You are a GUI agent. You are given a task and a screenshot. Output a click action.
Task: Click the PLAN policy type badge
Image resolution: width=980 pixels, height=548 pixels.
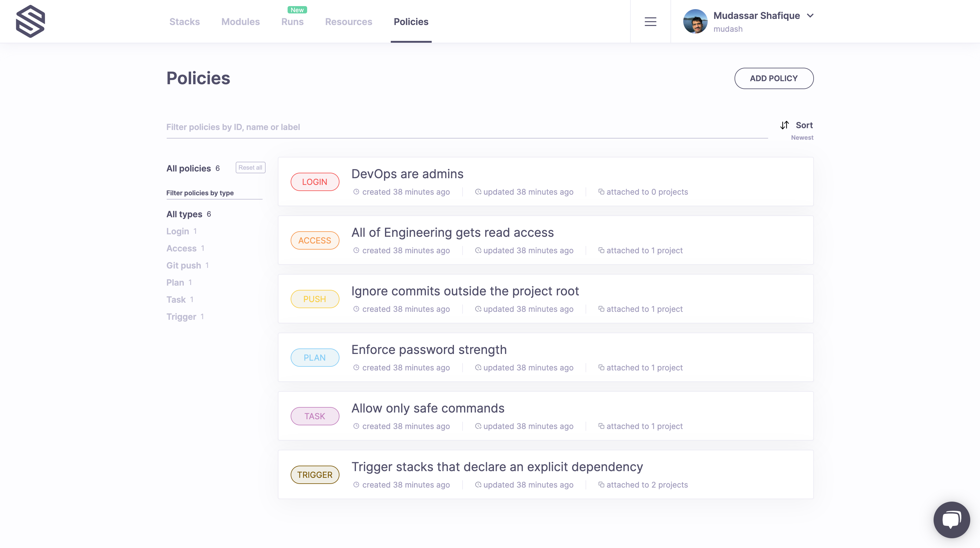tap(315, 358)
